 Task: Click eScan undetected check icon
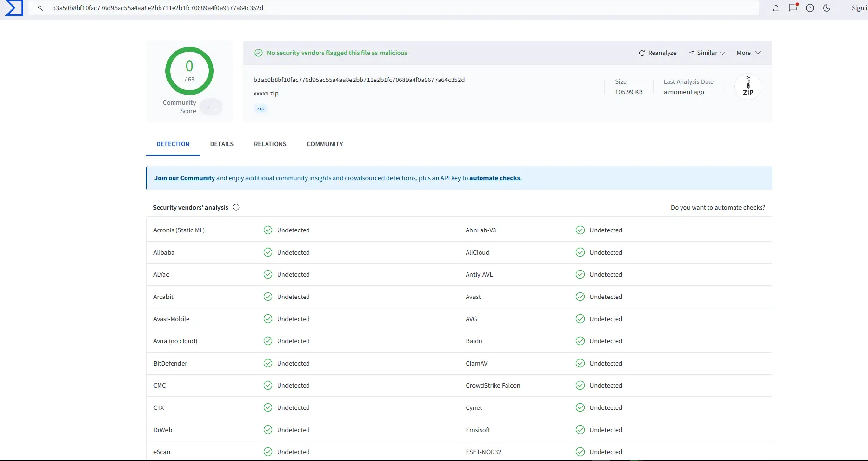pos(268,452)
